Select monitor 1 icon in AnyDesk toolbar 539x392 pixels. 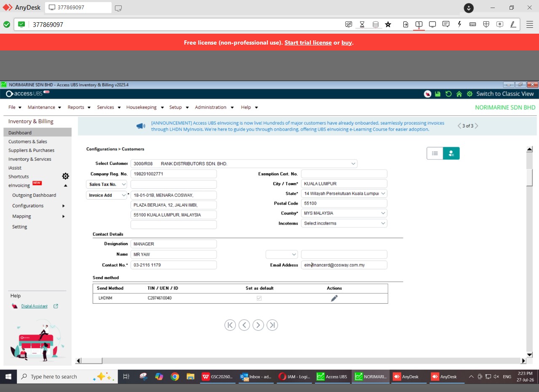coord(419,24)
